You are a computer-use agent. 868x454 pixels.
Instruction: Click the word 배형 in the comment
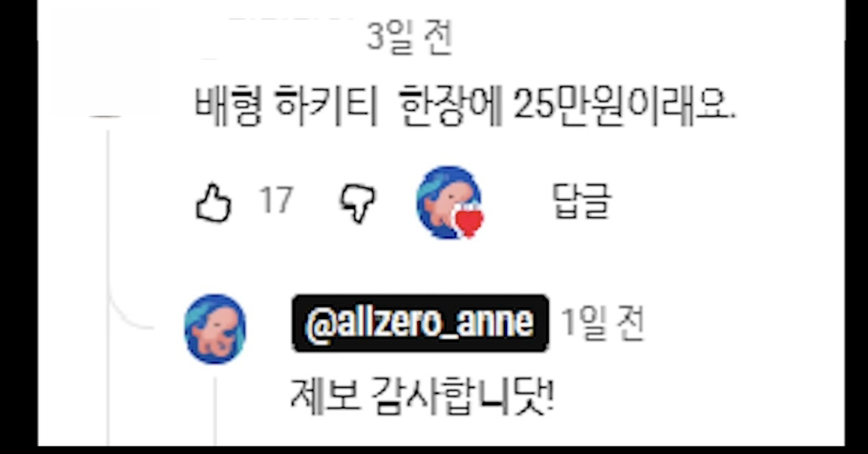229,104
